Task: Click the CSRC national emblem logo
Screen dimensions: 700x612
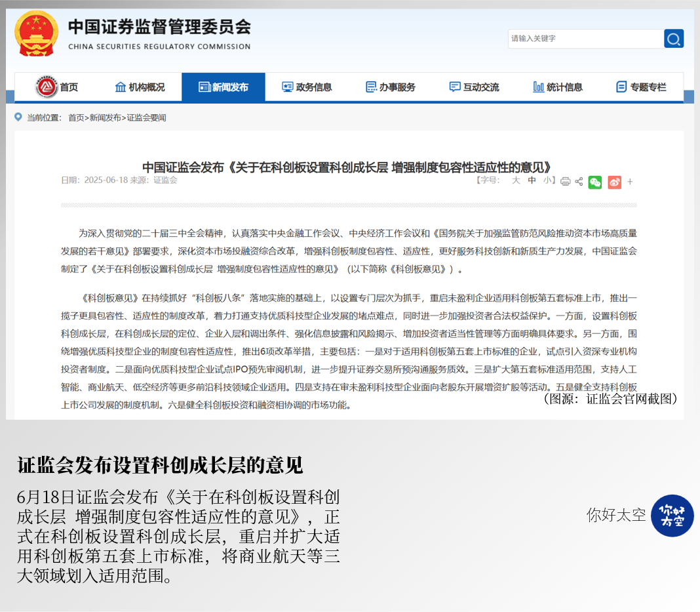Action: tap(36, 33)
